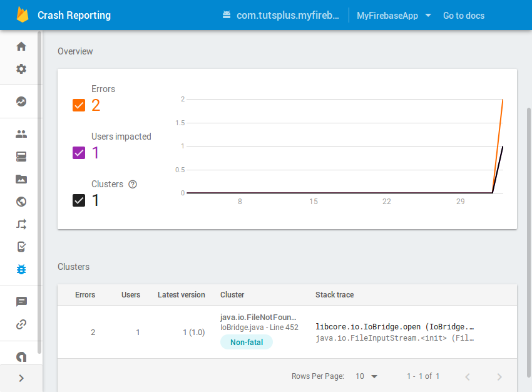The height and width of the screenshot is (392, 532).
Task: Go to previous page of clusters
Action: pos(468,377)
